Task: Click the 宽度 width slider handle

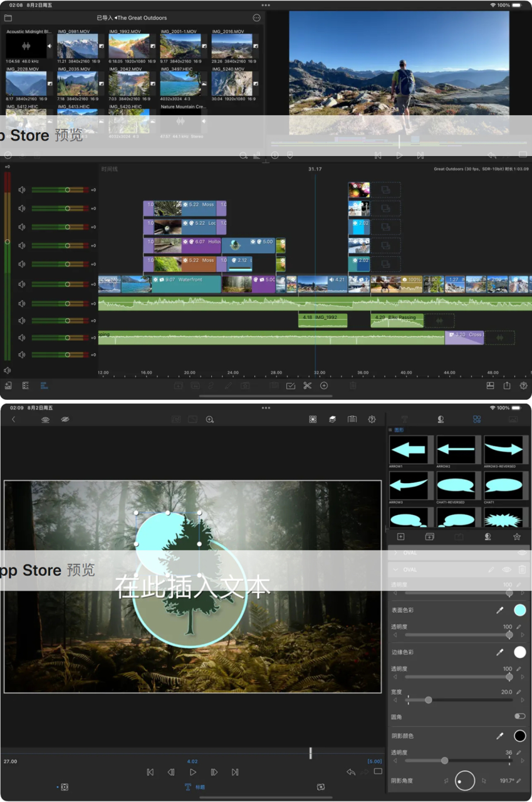Action: (429, 700)
